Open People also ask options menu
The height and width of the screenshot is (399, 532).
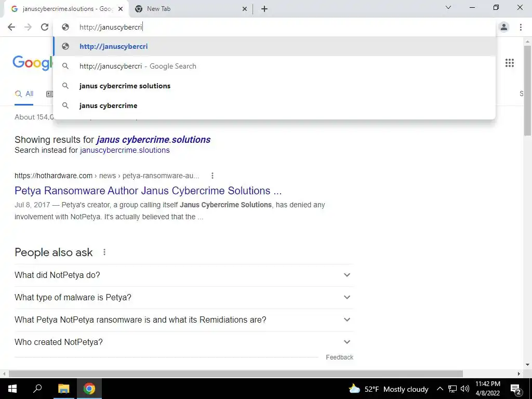point(104,252)
